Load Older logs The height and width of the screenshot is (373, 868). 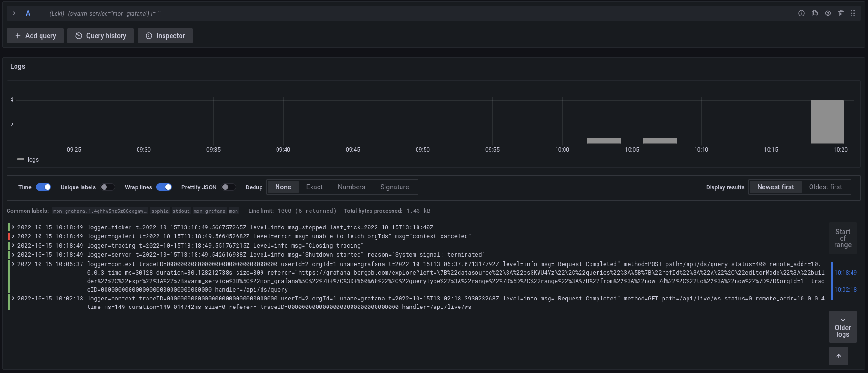843,327
